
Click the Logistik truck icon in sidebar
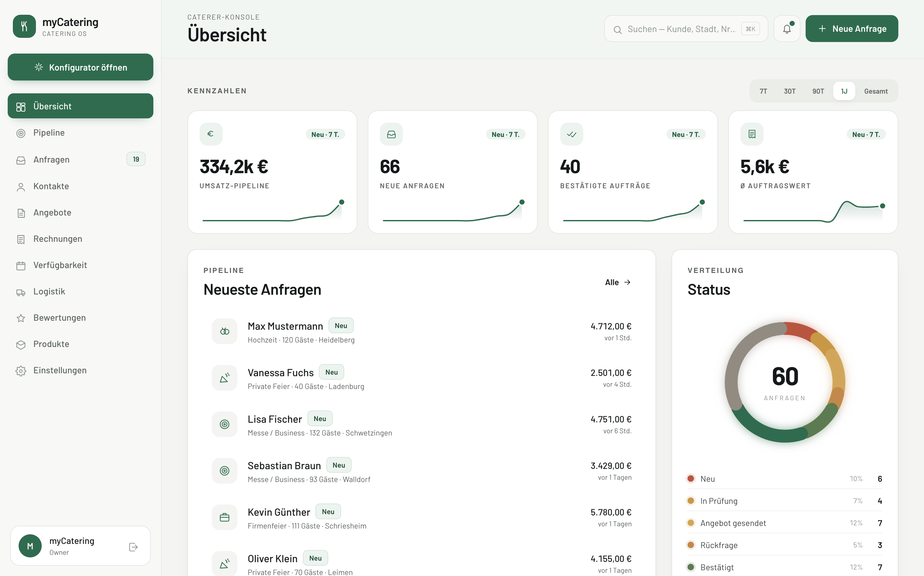tap(21, 292)
